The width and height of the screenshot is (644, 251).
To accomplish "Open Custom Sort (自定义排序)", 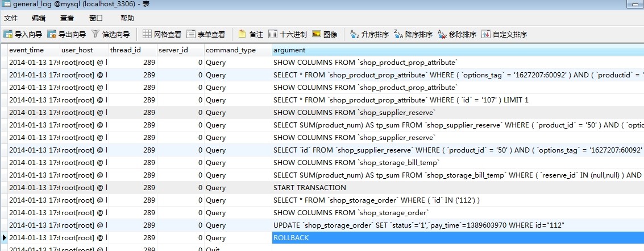I will pyautogui.click(x=486, y=34).
